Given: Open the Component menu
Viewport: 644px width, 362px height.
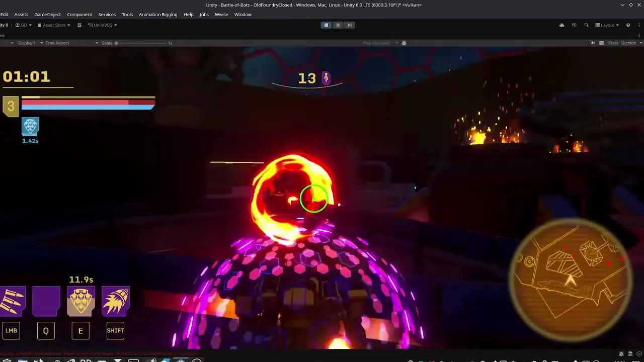Looking at the screenshot, I should pyautogui.click(x=79, y=15).
